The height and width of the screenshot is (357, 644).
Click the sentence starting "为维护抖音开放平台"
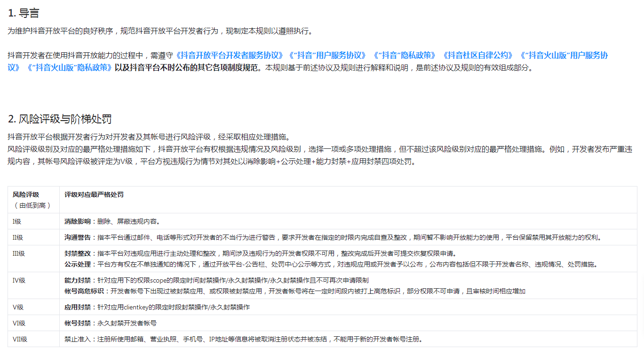point(160,31)
